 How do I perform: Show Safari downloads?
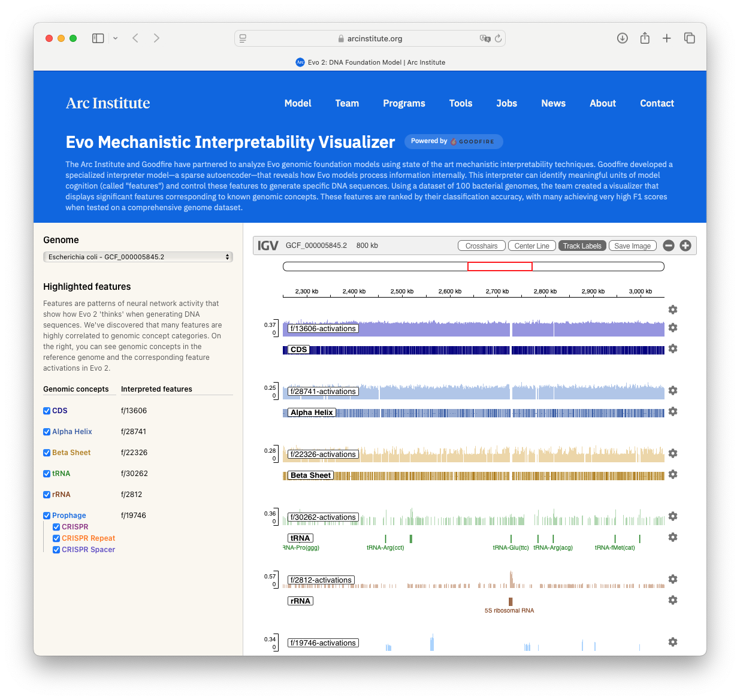623,38
